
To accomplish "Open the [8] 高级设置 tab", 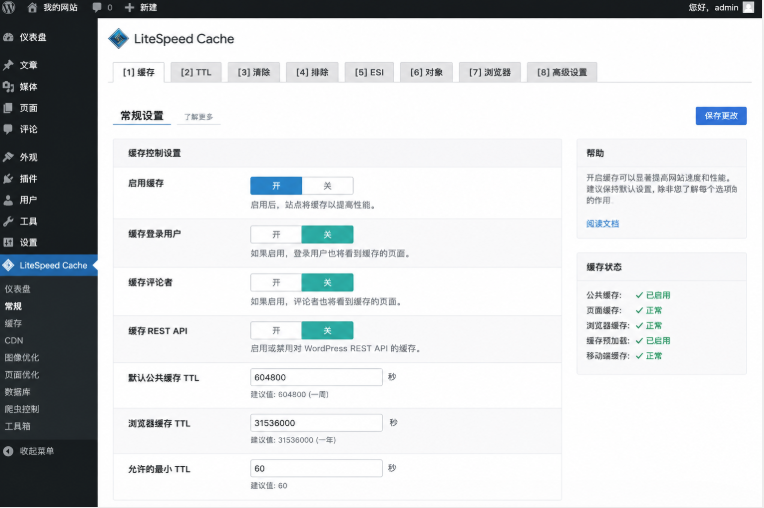I will 562,72.
